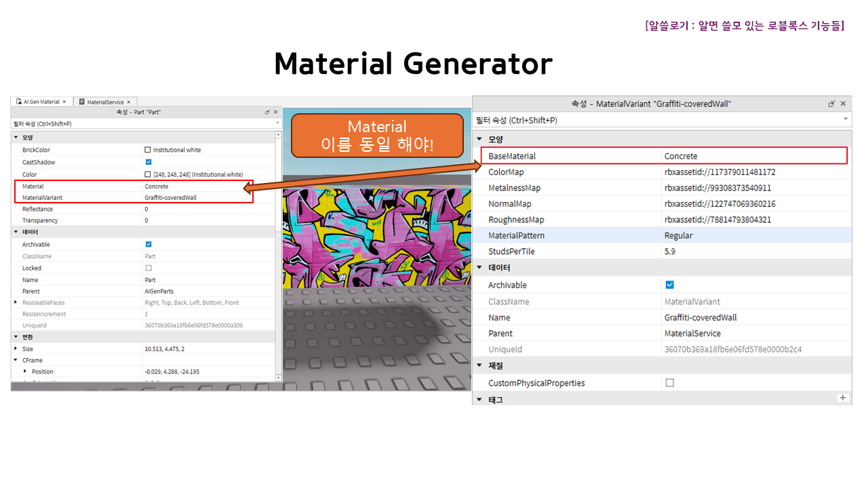Select the BrickColor property row label
The height and width of the screenshot is (488, 868).
point(36,150)
